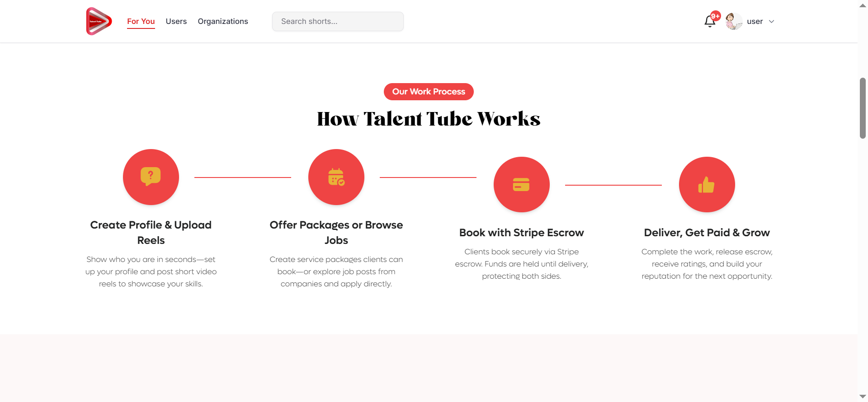Open the Organizations tab
This screenshot has height=402, width=868.
pyautogui.click(x=223, y=21)
